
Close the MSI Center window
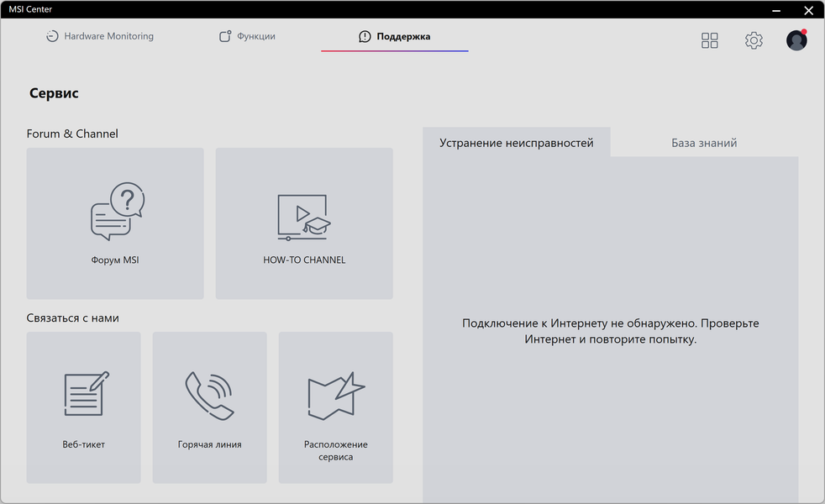[x=809, y=9]
